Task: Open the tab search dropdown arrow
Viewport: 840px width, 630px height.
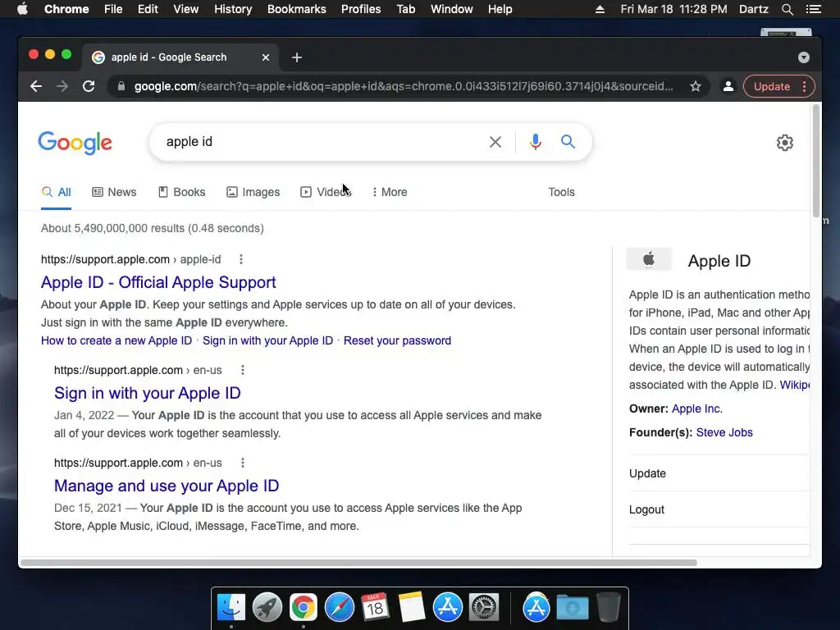Action: 804,57
